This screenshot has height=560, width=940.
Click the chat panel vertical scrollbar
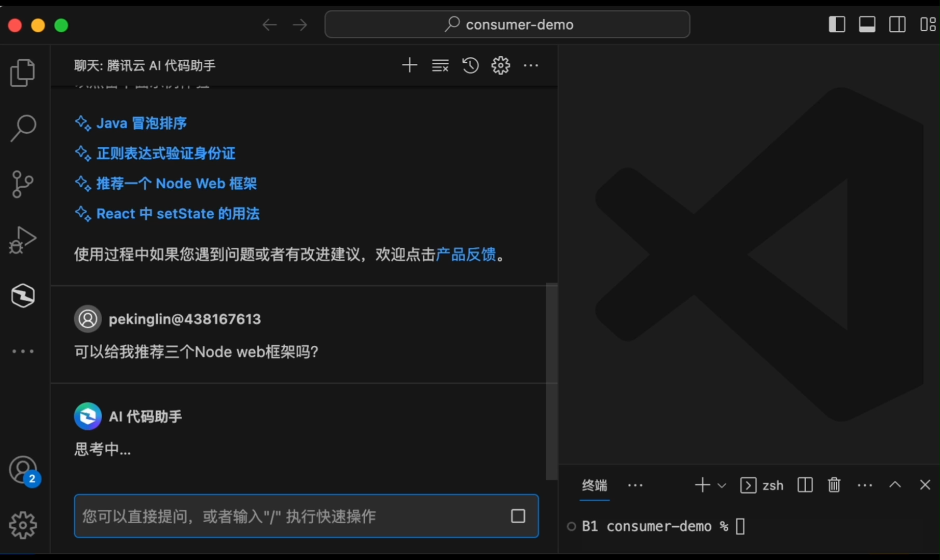tap(551, 381)
